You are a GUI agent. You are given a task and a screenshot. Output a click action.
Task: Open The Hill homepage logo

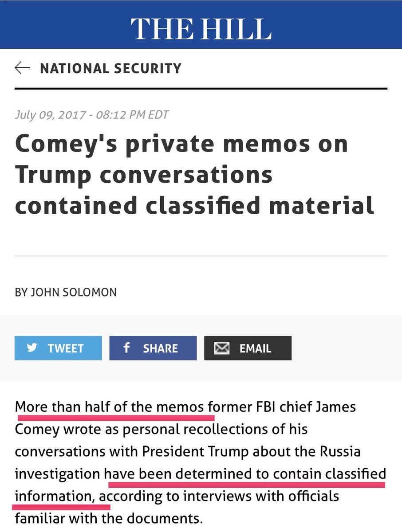click(201, 29)
